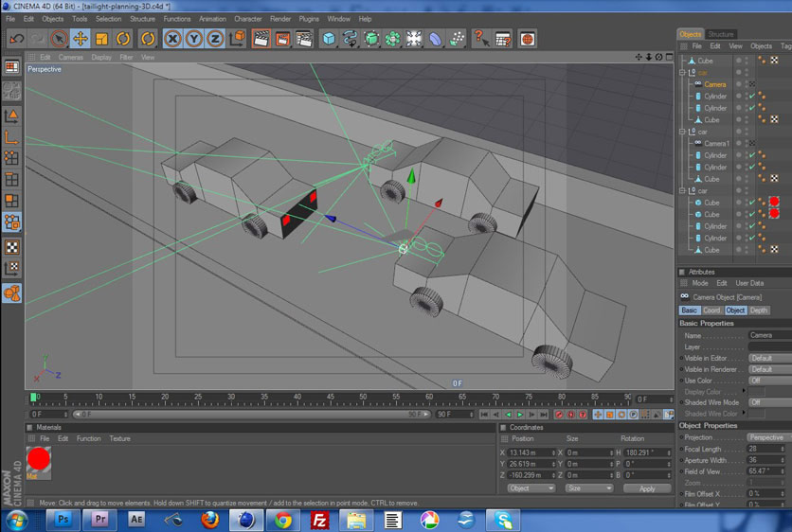
Task: Select the Camera1 object in tree
Action: (716, 144)
